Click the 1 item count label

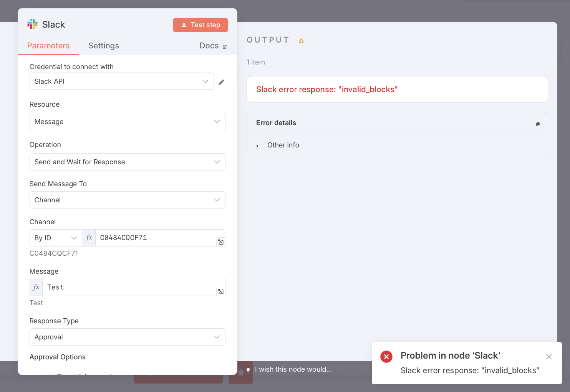tap(256, 62)
